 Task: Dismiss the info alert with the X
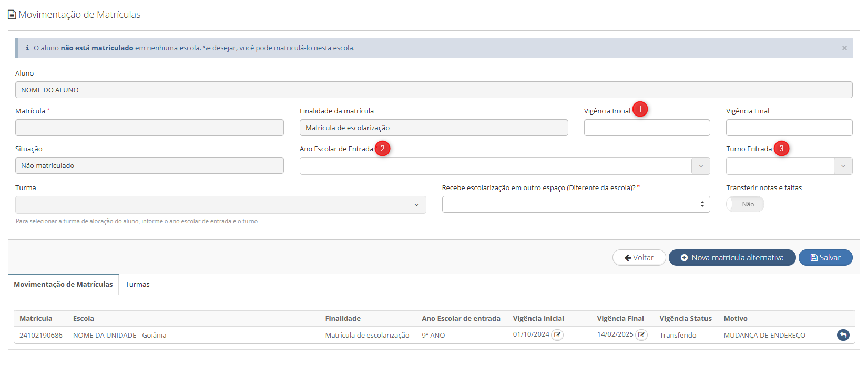coord(844,48)
